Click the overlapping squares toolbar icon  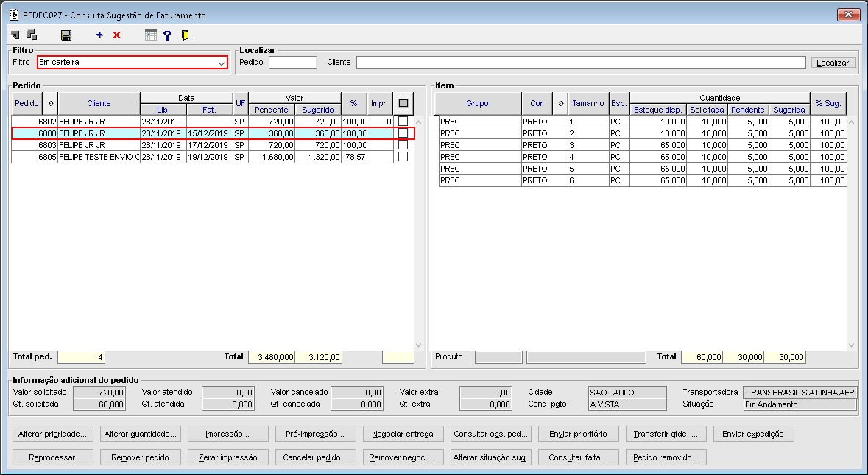(x=32, y=35)
